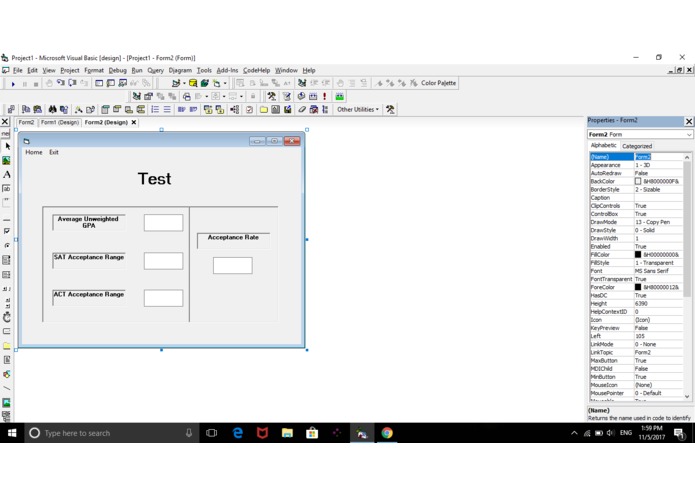Click the Start (run) button in the toolbar

(x=13, y=84)
